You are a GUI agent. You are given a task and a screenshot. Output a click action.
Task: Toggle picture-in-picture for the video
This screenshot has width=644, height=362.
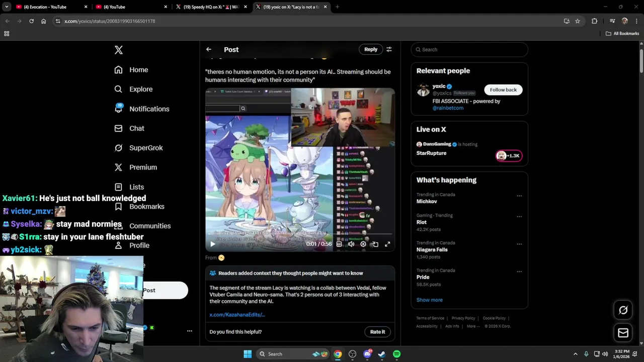(375, 244)
